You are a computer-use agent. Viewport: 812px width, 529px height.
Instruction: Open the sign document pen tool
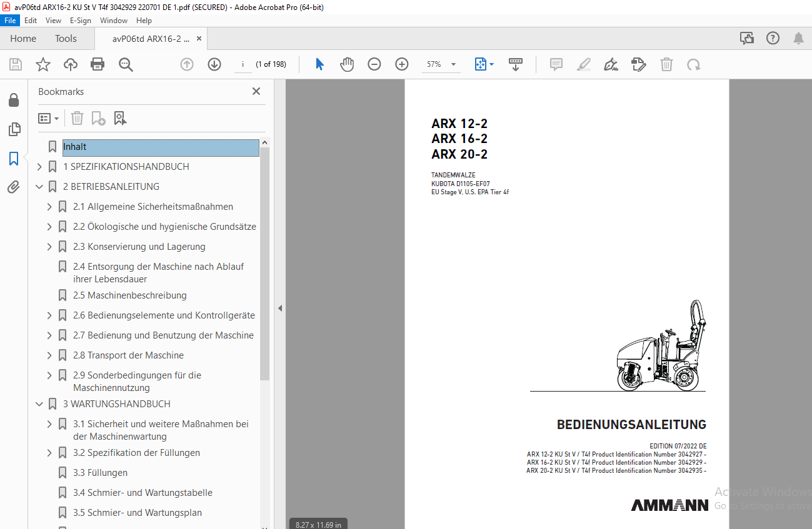611,64
